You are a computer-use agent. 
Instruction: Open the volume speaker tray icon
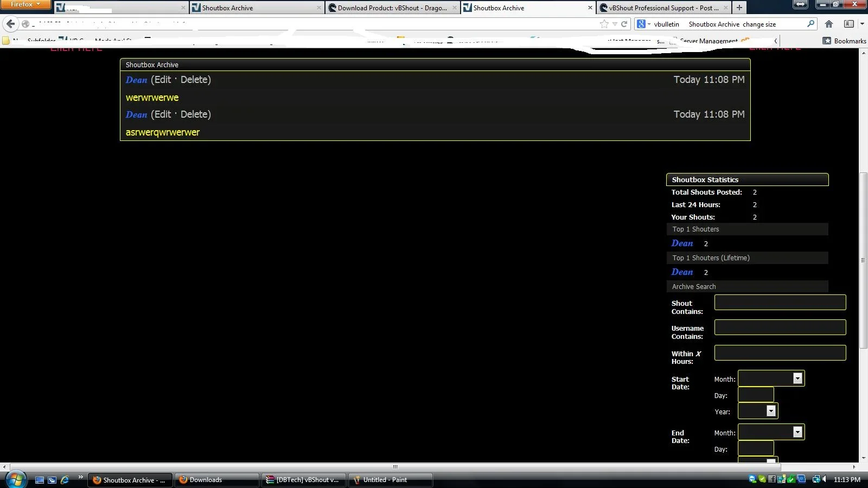[825, 479]
